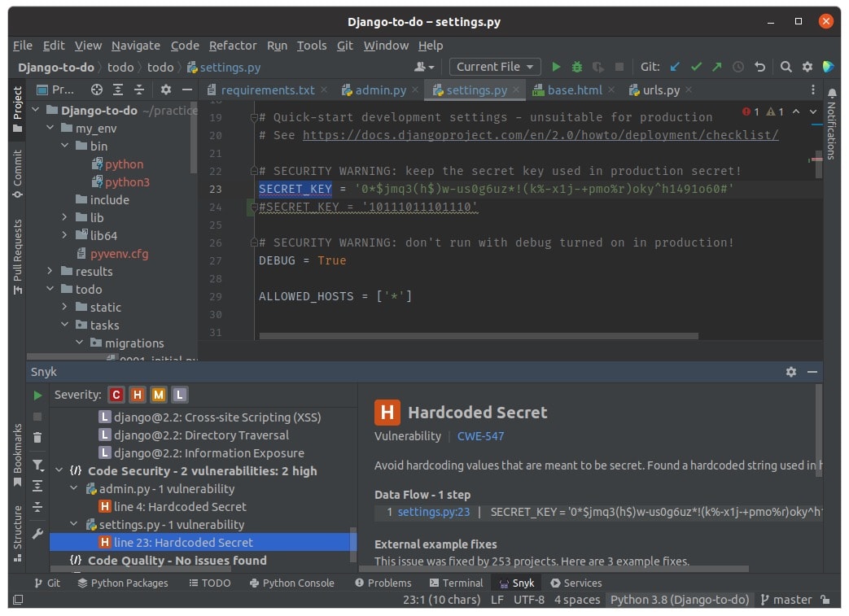
Task: Open editor tabs more options menu
Action: pyautogui.click(x=812, y=90)
